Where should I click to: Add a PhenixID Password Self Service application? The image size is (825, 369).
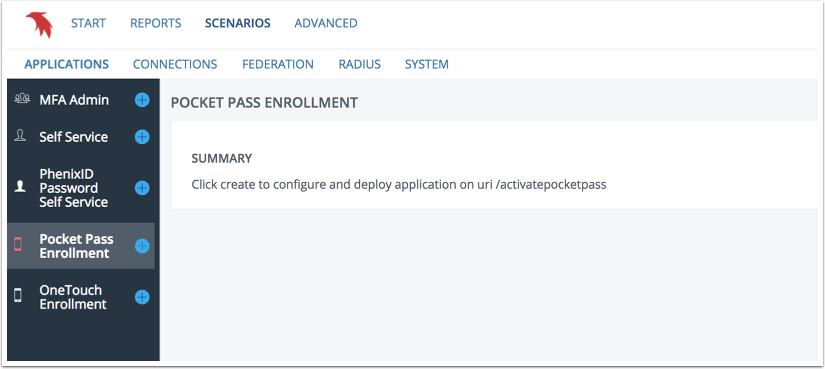point(142,188)
